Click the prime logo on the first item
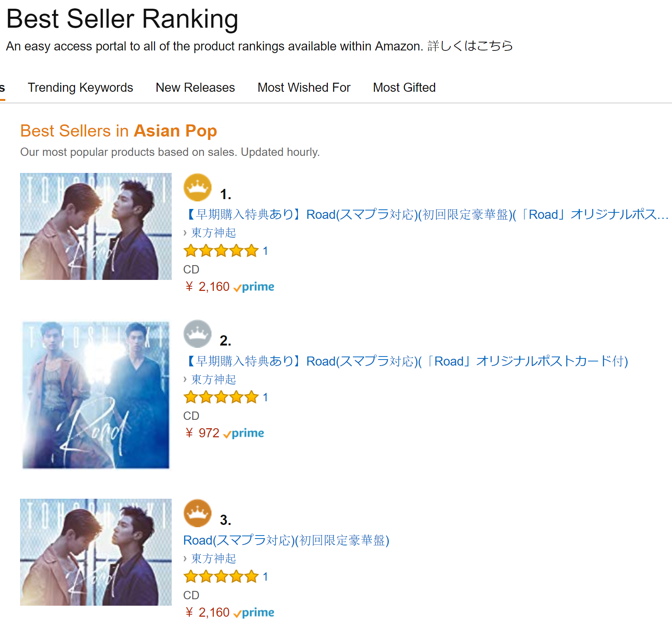The image size is (672, 633). pyautogui.click(x=254, y=287)
